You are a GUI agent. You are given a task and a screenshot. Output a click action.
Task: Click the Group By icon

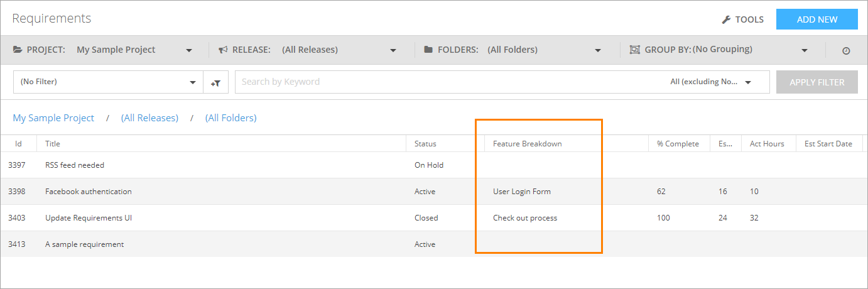point(634,50)
